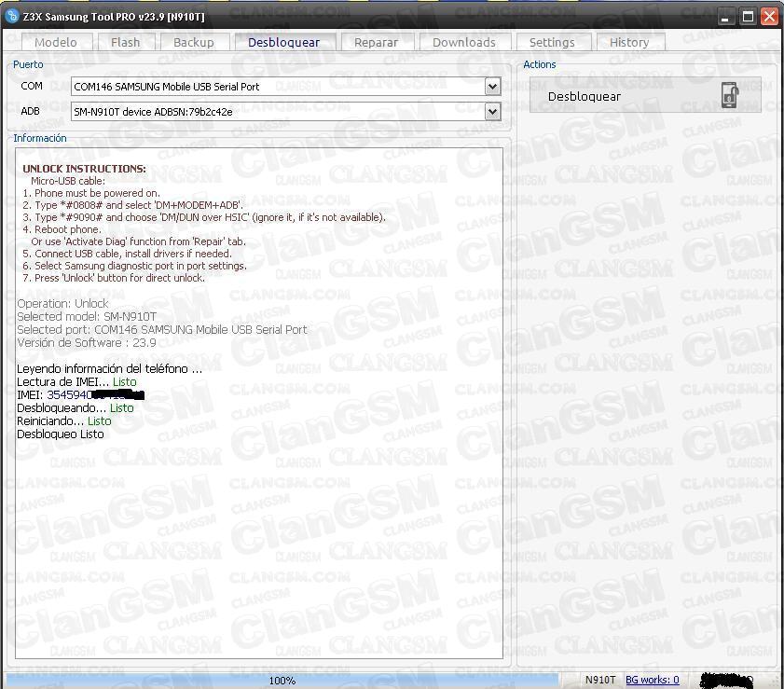Click the 'Desbloqueando... Listo' log line

click(x=76, y=408)
